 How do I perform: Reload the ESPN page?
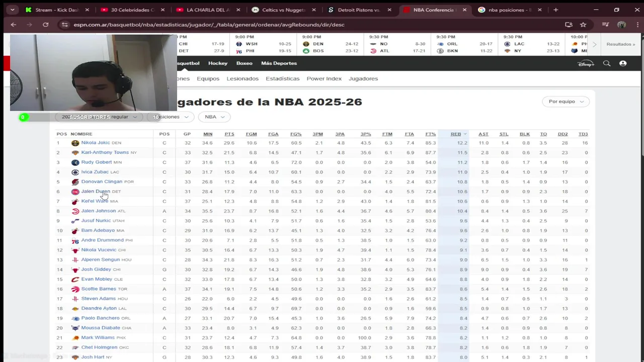click(x=45, y=25)
